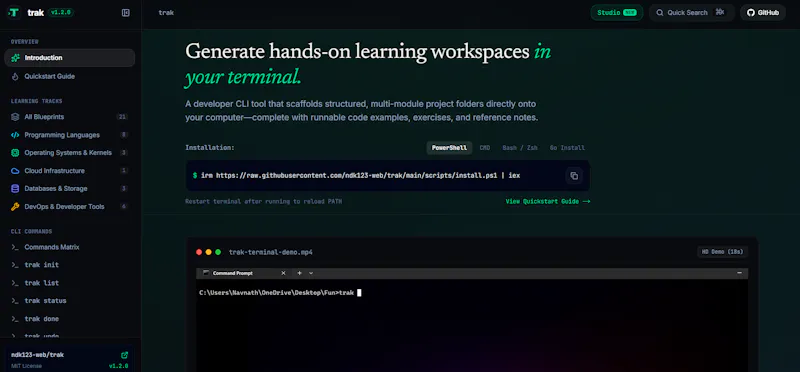Click the Cloud Infrastructure cloud icon
Screen dimensions: 800x372
click(x=15, y=171)
